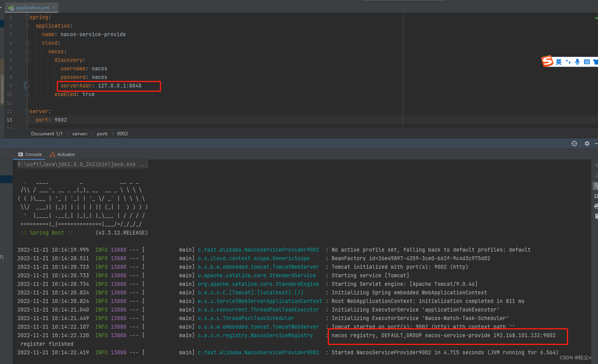This screenshot has width=598, height=364.
Task: Open the Sogou soft keyboard icon
Action: (587, 61)
